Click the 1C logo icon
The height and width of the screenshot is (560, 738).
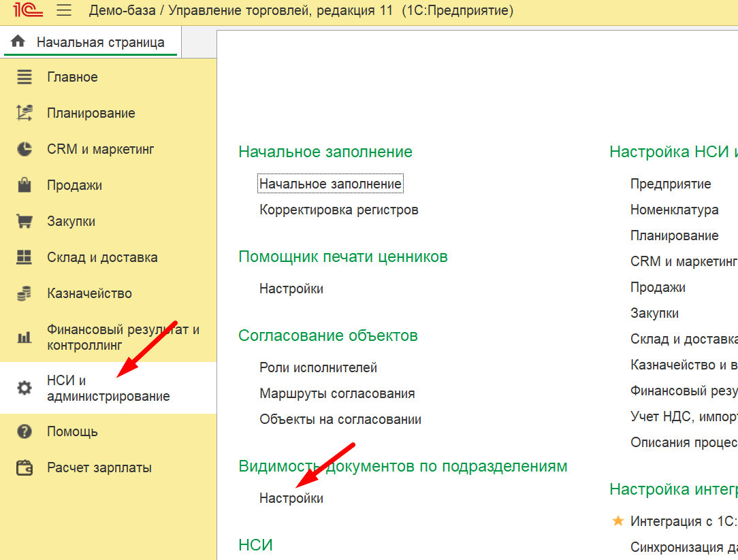point(27,10)
